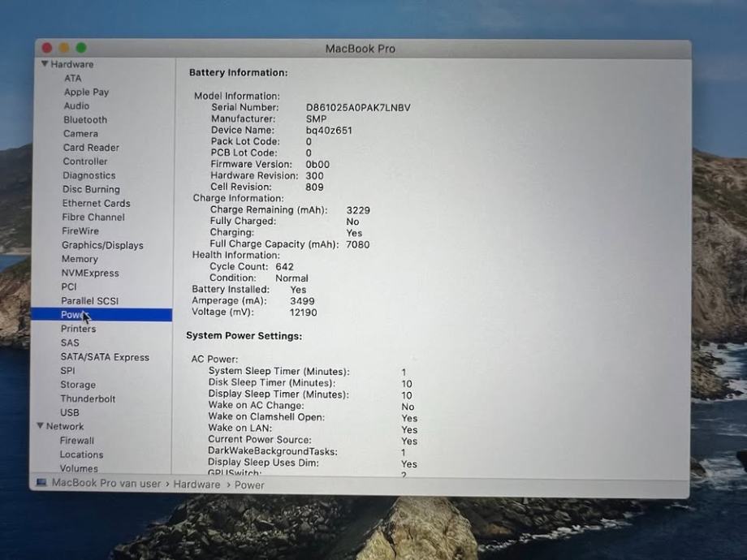The width and height of the screenshot is (747, 560).
Task: Click Power in the bottom path bar
Action: click(249, 485)
